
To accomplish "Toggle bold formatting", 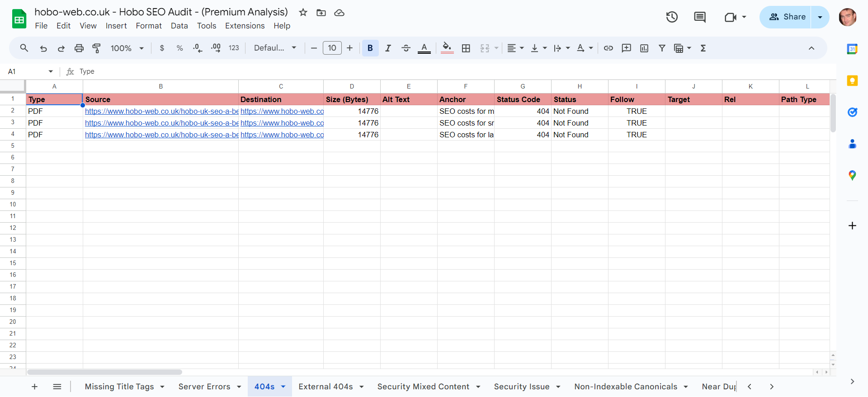I will point(370,48).
